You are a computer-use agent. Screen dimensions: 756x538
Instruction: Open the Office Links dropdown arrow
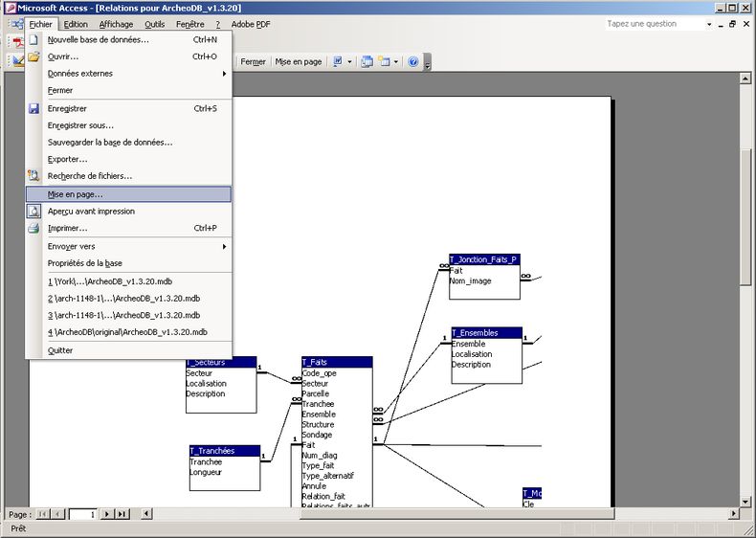[x=349, y=62]
